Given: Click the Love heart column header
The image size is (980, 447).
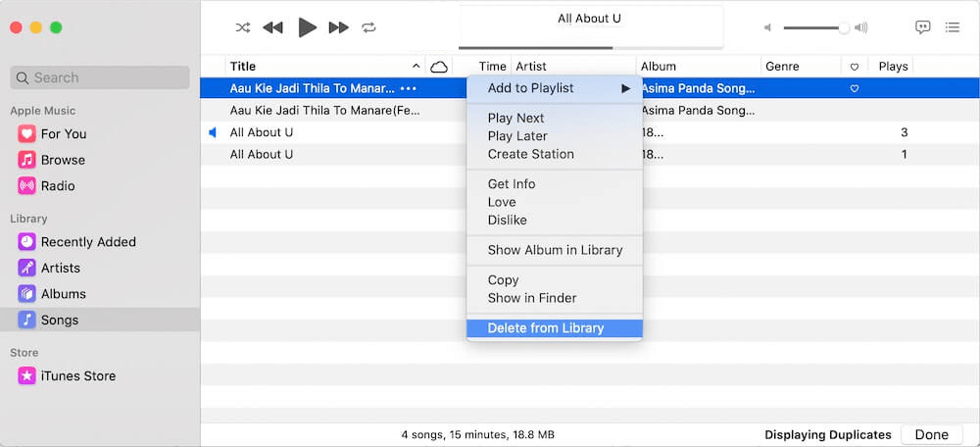Looking at the screenshot, I should 855,67.
